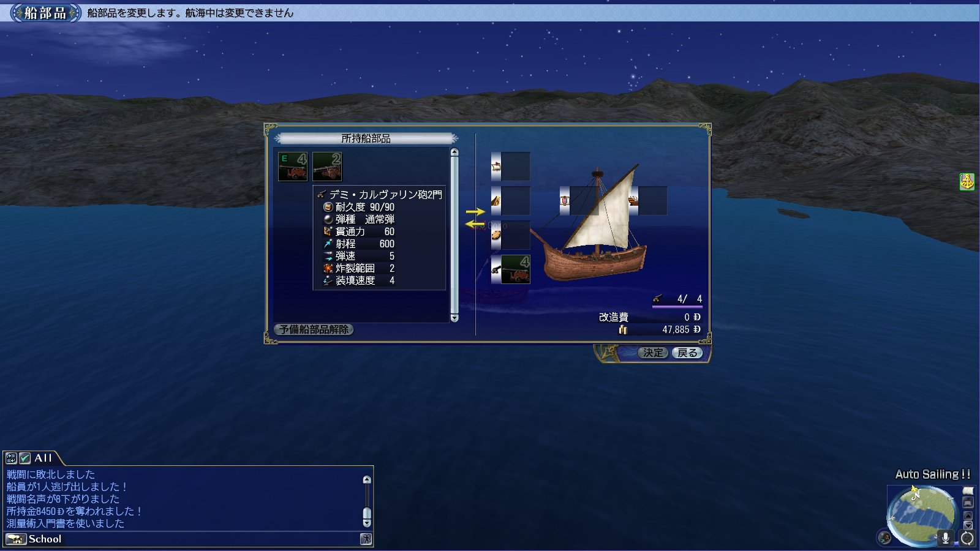Click the microphone icon near the minimap

coord(945,538)
